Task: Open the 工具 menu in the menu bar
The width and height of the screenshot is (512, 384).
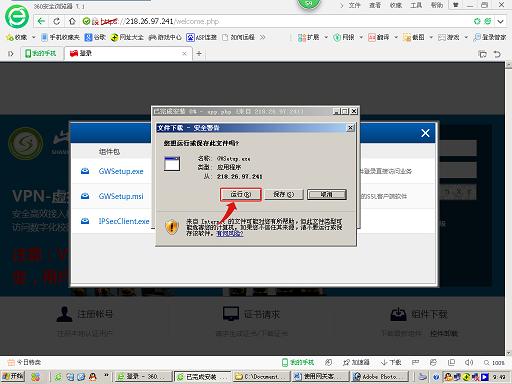Action: click(x=416, y=5)
